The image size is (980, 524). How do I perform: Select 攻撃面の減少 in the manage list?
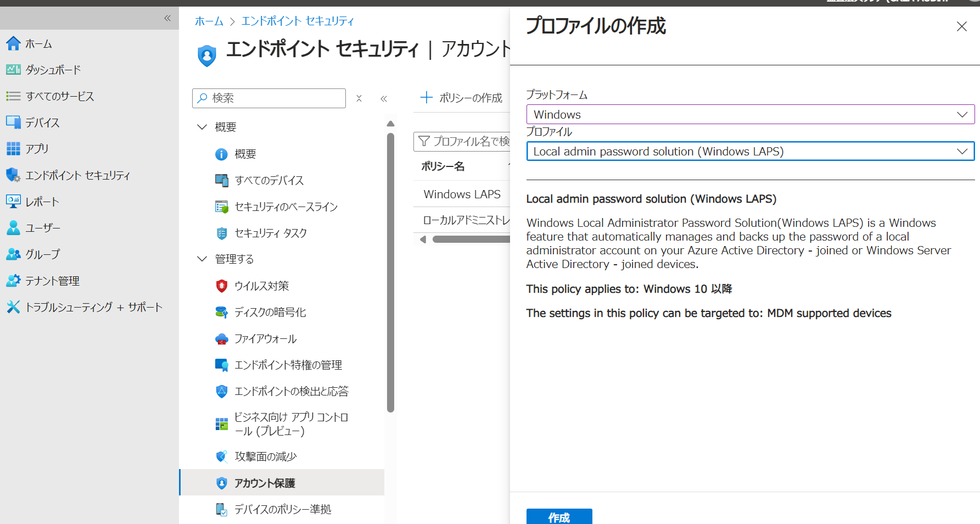266,456
